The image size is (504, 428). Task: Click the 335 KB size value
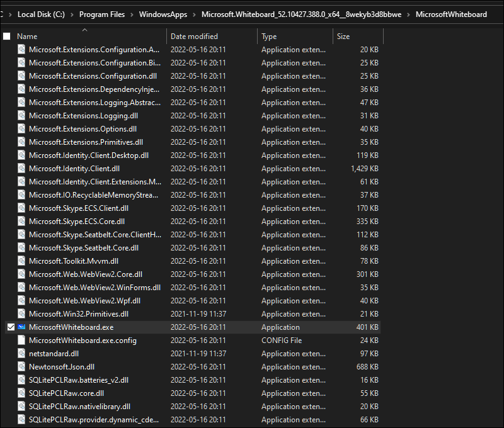pos(367,222)
